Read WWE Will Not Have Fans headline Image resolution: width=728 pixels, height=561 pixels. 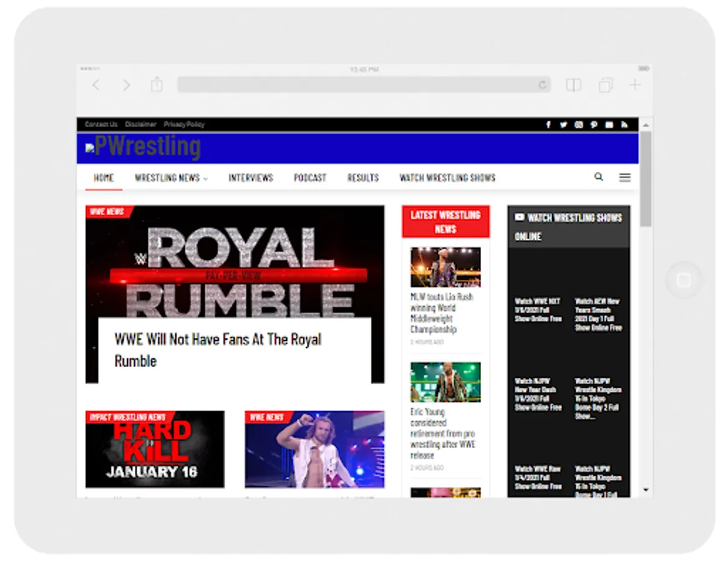click(x=218, y=350)
